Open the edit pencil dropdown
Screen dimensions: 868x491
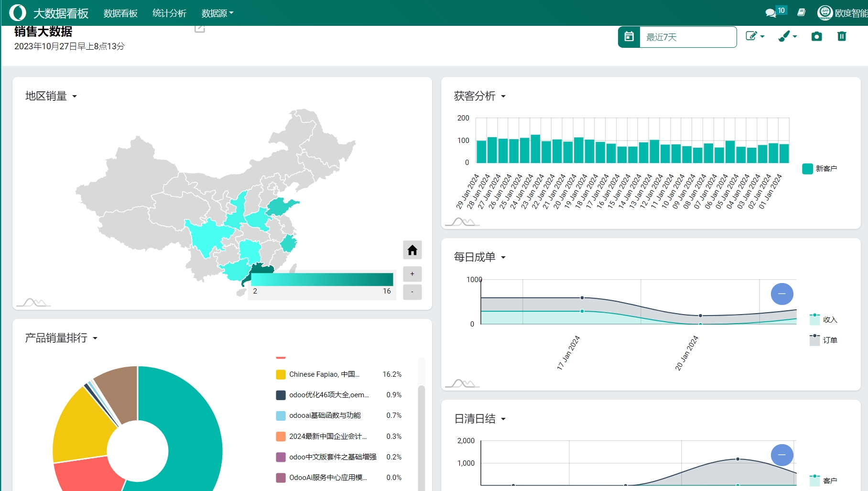pyautogui.click(x=755, y=36)
